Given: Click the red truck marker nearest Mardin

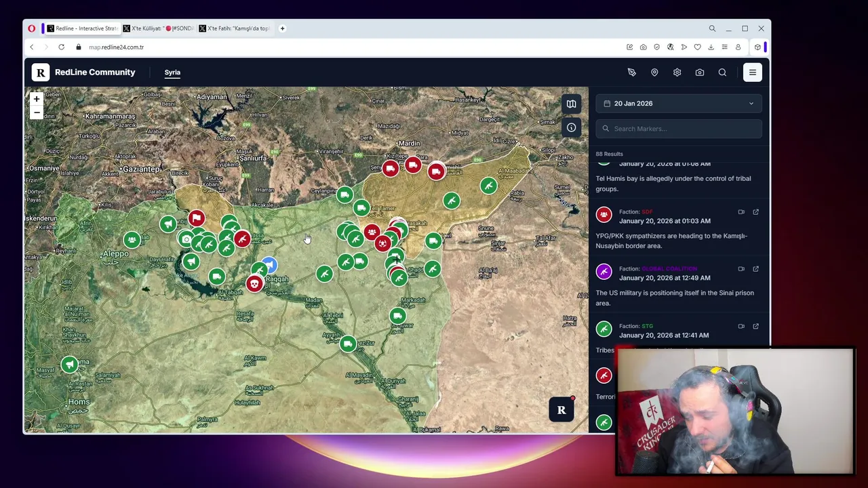Looking at the screenshot, I should point(413,165).
